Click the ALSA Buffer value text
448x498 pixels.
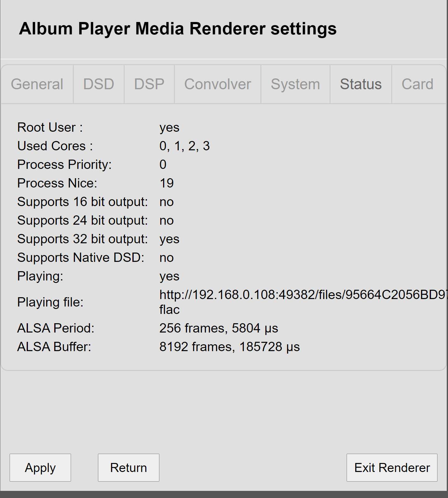229,347
